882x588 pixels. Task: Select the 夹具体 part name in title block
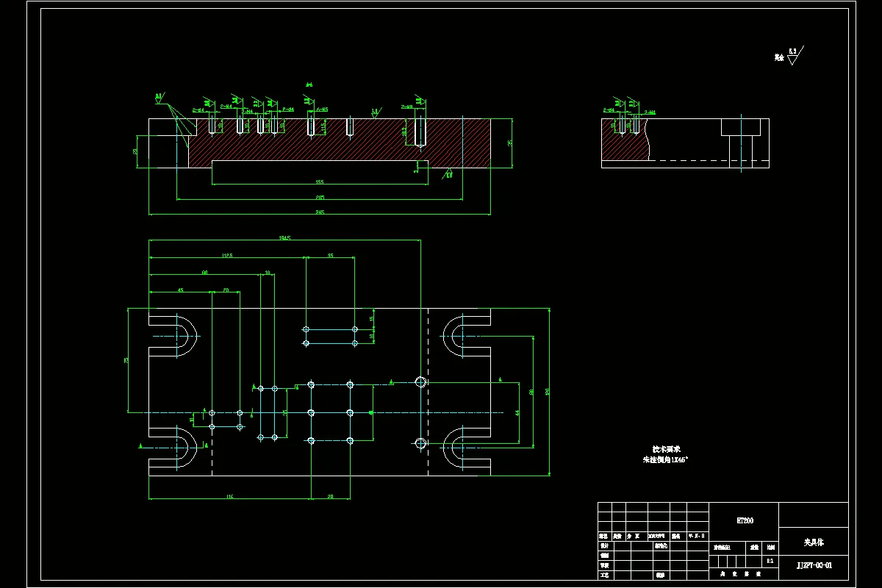click(813, 542)
